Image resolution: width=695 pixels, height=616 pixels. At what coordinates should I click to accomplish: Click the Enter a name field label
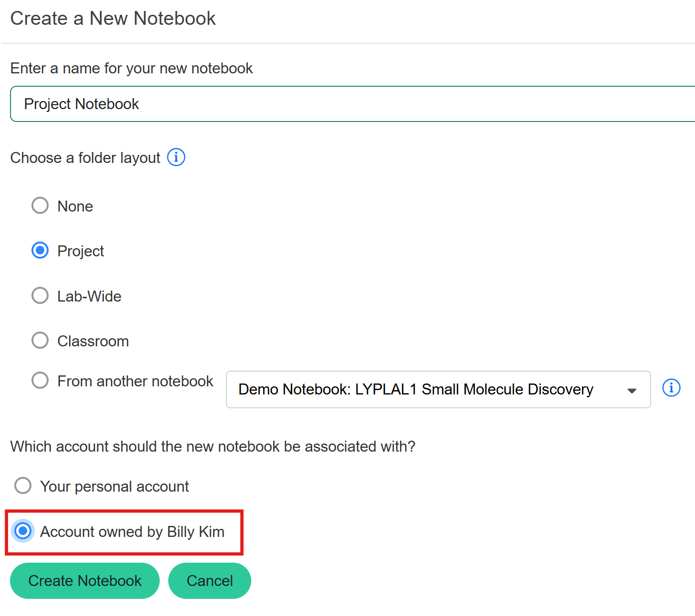pyautogui.click(x=132, y=68)
